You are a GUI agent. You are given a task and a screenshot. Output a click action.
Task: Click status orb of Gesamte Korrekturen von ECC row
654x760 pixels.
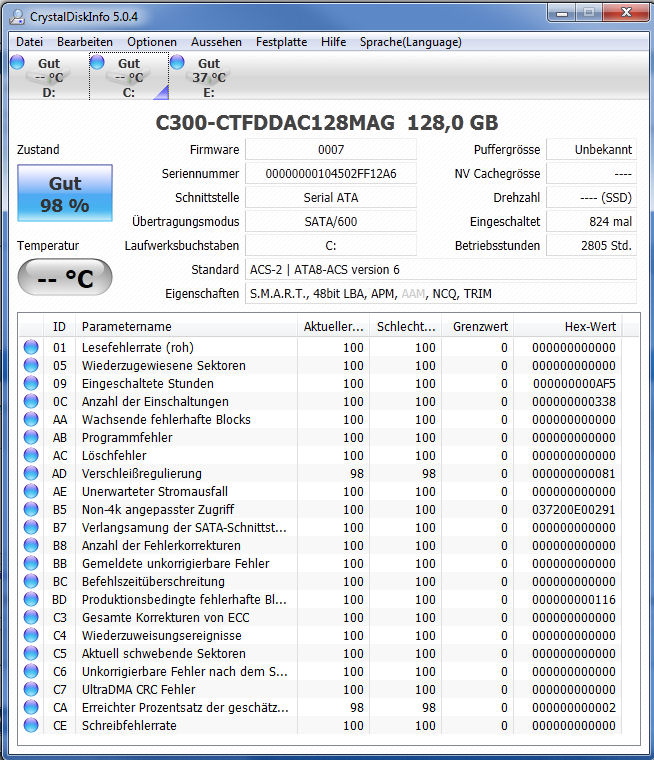[31, 617]
